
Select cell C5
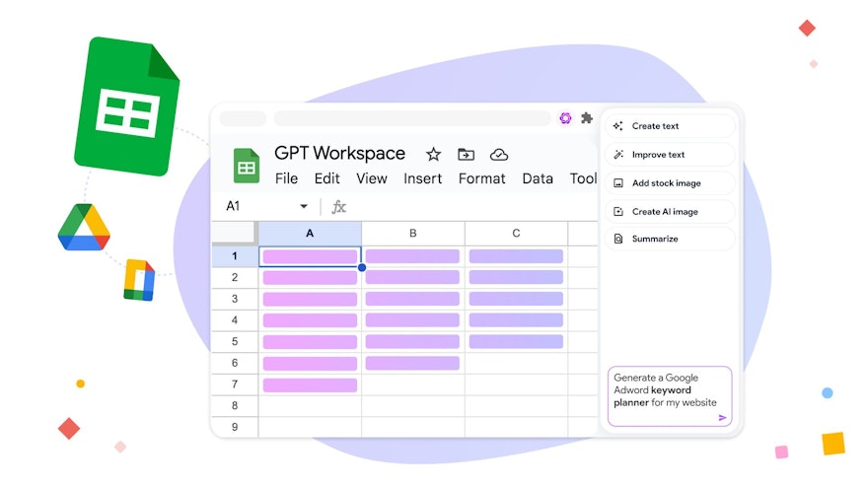[516, 341]
